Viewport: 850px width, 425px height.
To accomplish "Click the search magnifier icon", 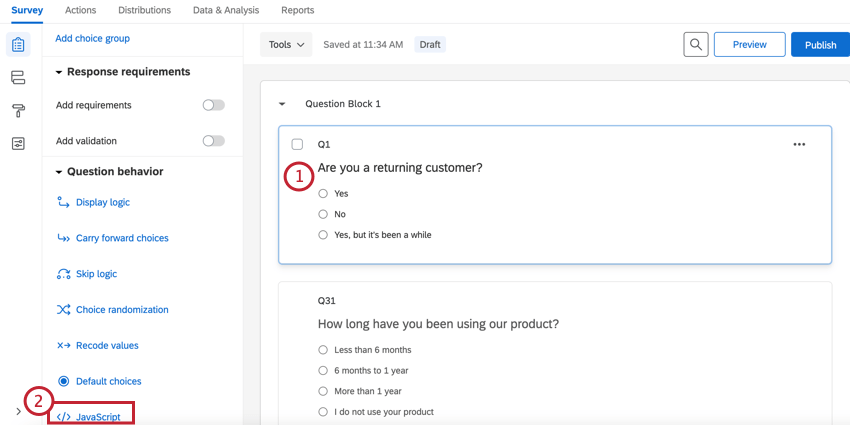I will (x=696, y=45).
